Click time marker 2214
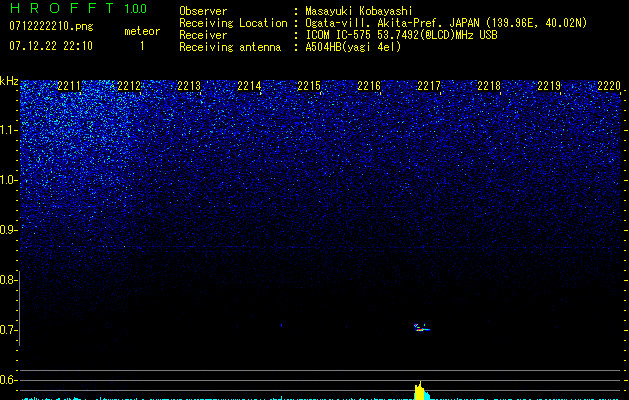The image size is (629, 400). tap(249, 86)
